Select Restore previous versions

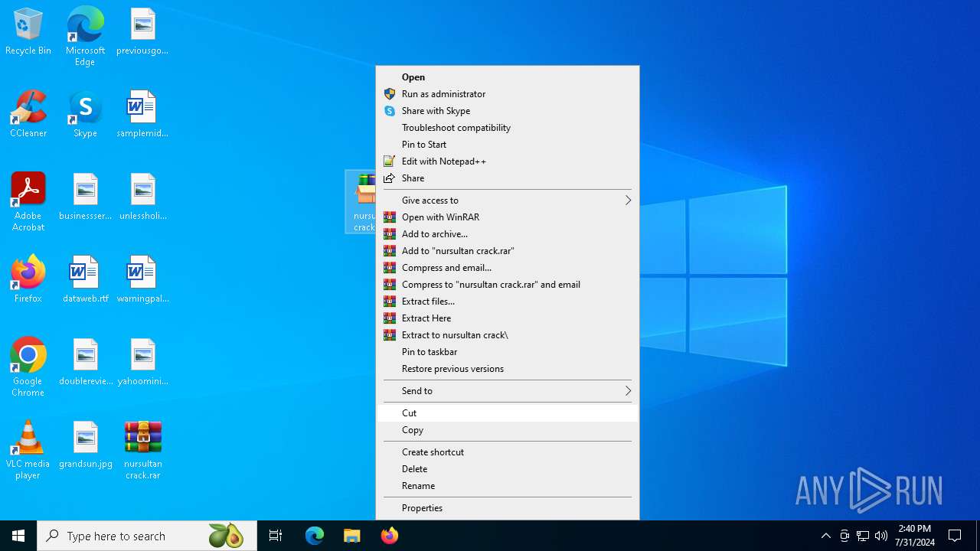508,369
